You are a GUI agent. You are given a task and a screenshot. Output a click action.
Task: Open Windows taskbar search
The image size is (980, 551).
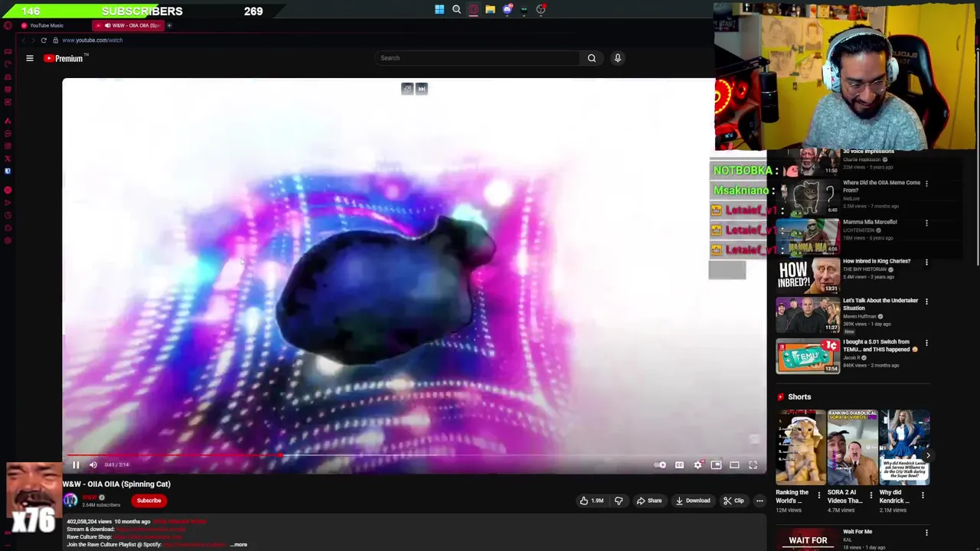click(456, 10)
